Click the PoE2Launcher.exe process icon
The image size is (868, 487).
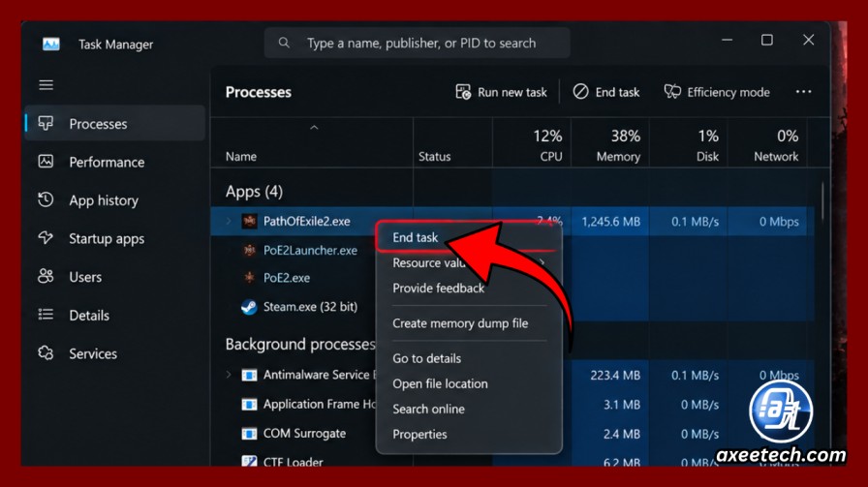[x=249, y=250]
